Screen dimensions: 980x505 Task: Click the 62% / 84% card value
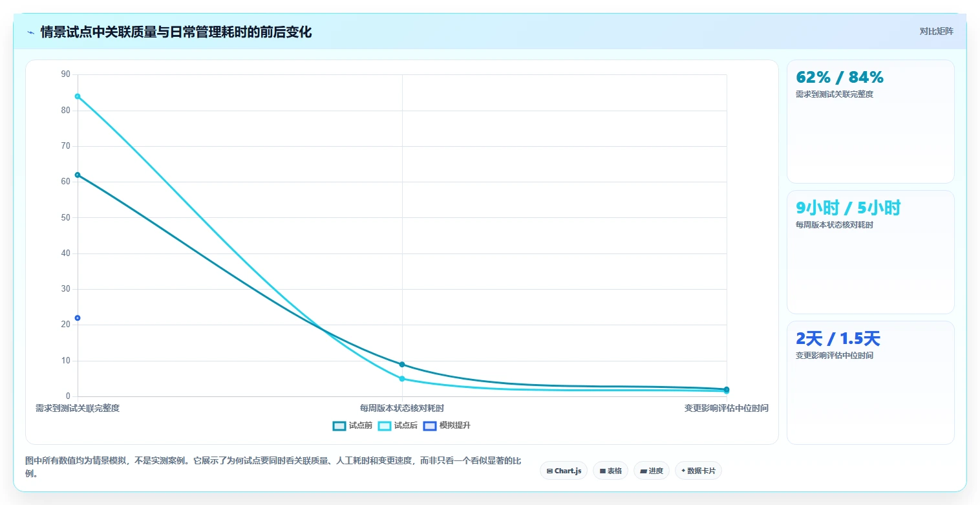[840, 77]
